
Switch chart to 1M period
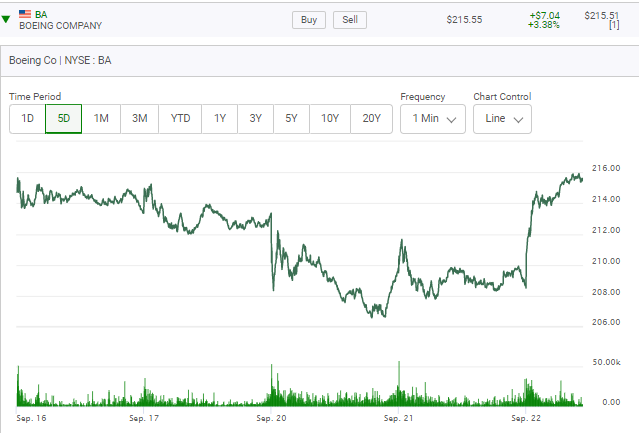tap(101, 119)
